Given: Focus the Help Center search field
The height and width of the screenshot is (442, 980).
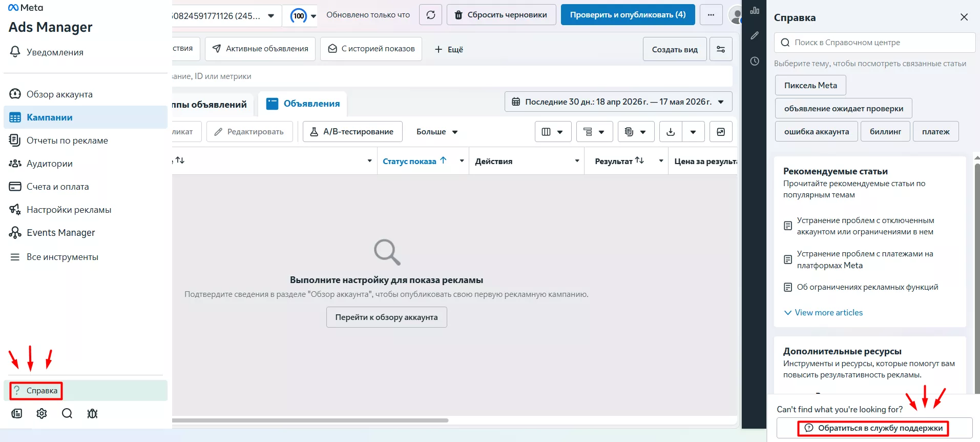Looking at the screenshot, I should [x=874, y=43].
